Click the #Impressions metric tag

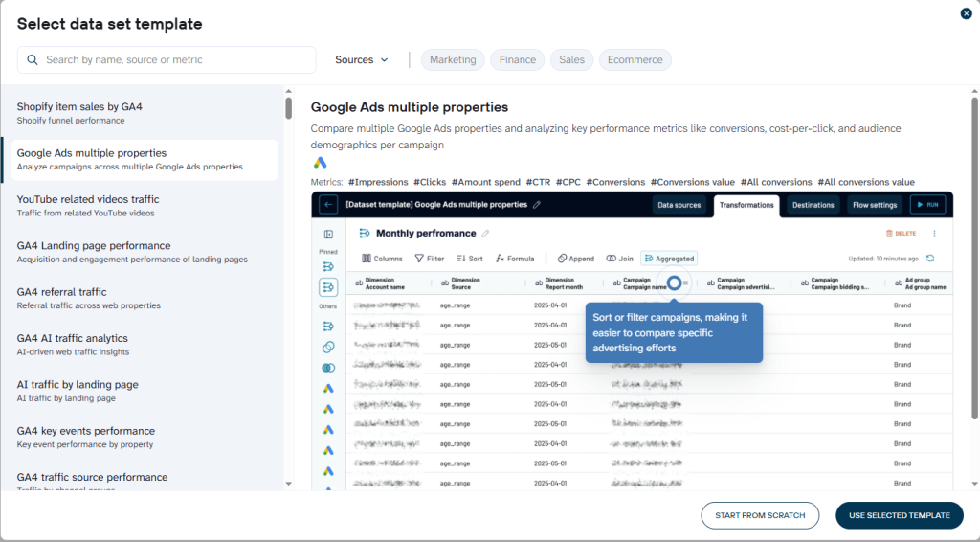click(x=378, y=183)
